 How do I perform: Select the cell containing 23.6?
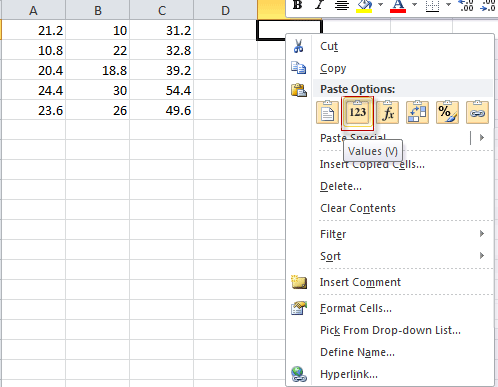click(x=33, y=110)
